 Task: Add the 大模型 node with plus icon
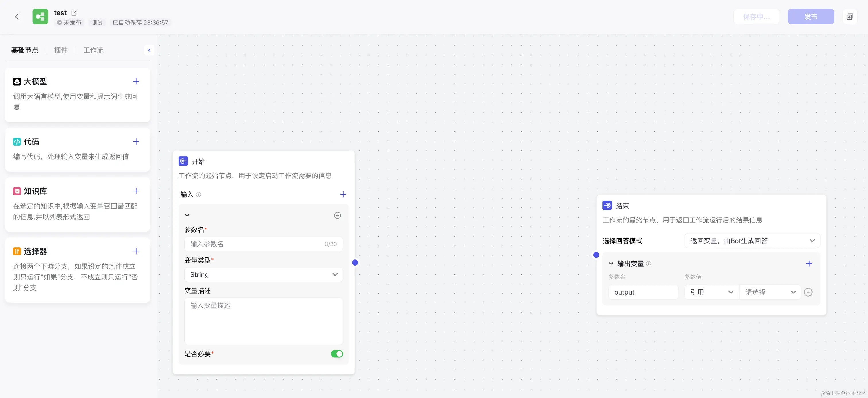coord(136,81)
